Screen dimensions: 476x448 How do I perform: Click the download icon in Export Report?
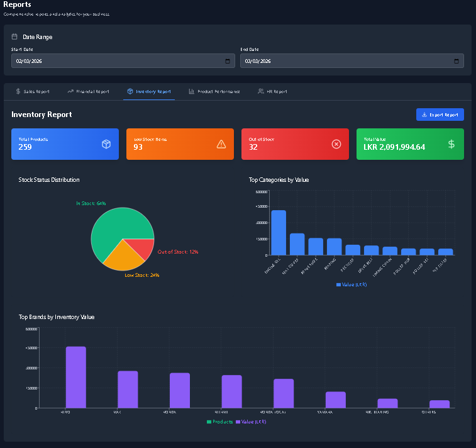click(424, 115)
